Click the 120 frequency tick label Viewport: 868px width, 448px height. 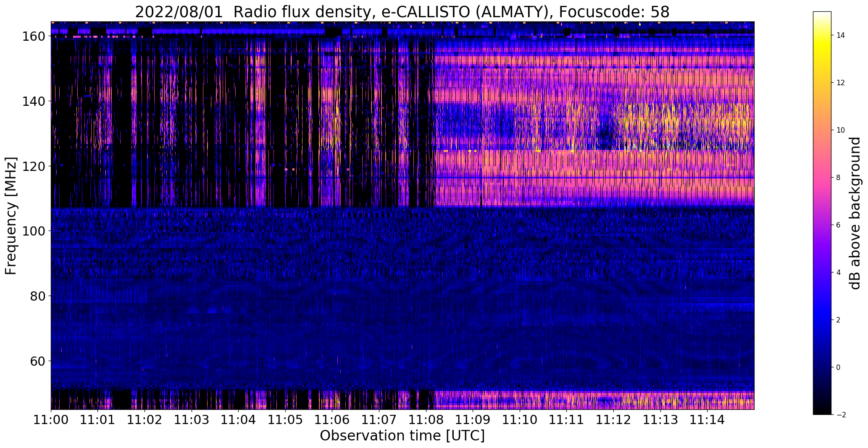click(34, 166)
